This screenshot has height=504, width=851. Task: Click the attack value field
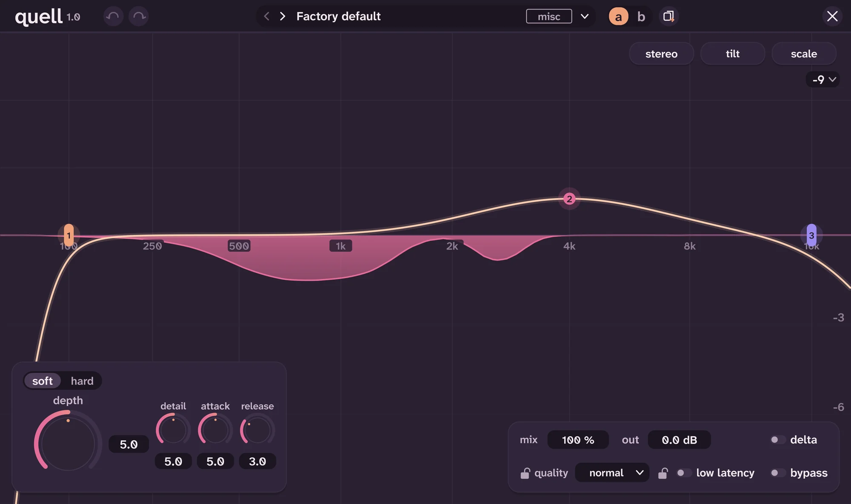(215, 461)
